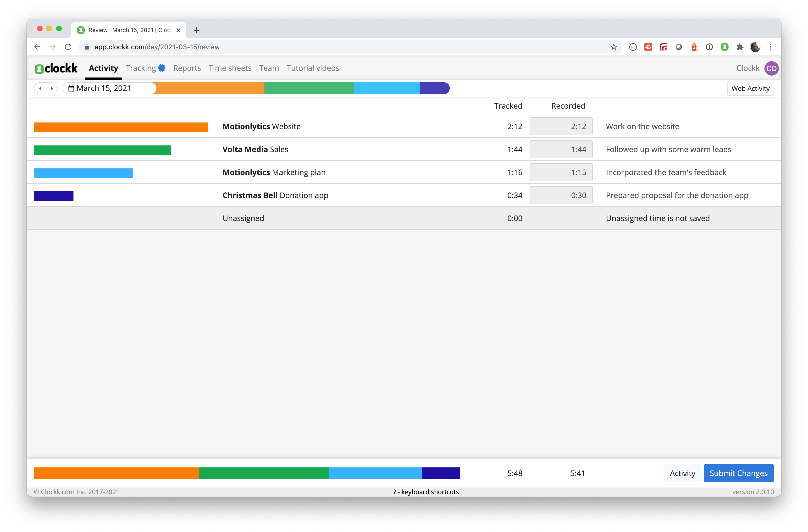Viewport: 808px width, 532px height.
Task: Edit note 'Prepared proposal for the donation app'
Action: (x=677, y=195)
